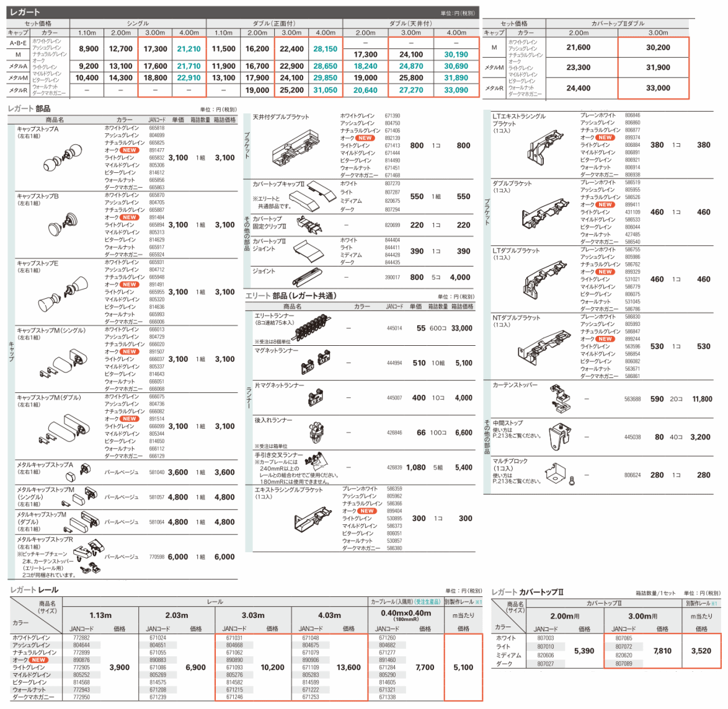Click NEW badge beside オーク under キャップストップA
728x709 pixels.
click(129, 151)
